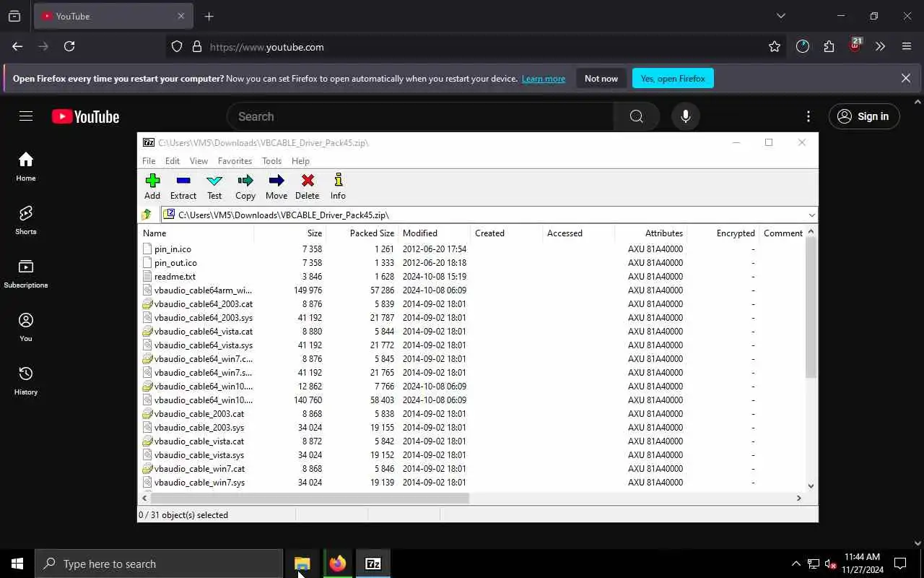Bookmark this page with the star
This screenshot has width=924, height=578.
point(775,46)
